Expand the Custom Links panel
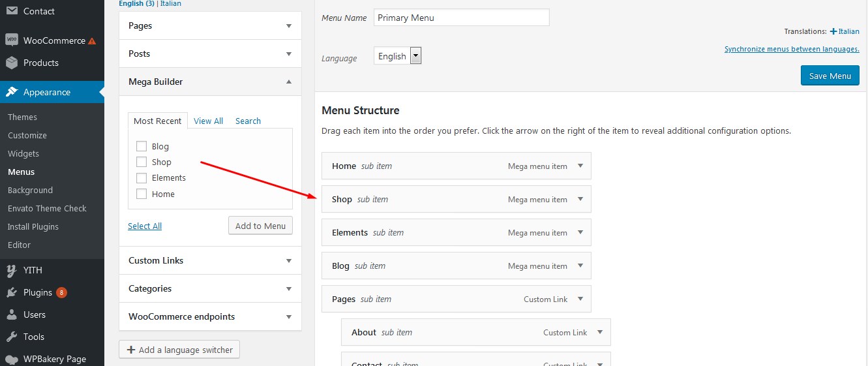The image size is (868, 366). click(x=210, y=260)
